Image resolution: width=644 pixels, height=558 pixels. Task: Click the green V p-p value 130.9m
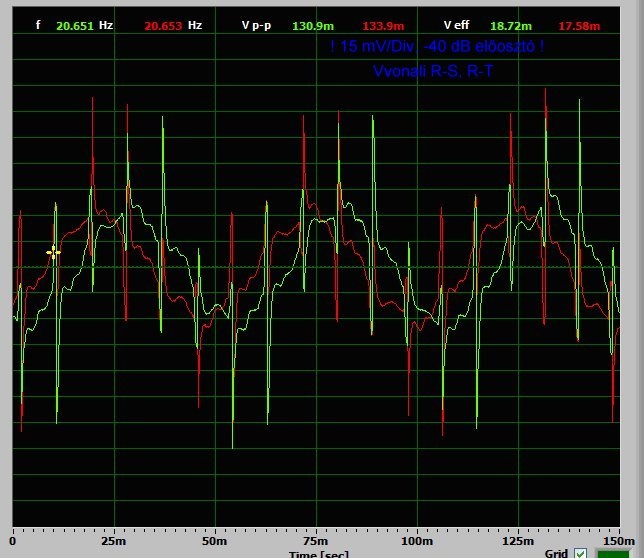[313, 26]
